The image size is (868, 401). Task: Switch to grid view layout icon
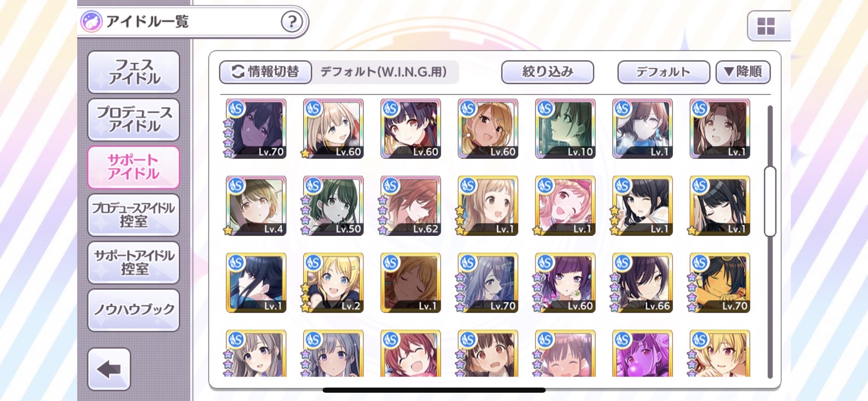[x=766, y=26]
